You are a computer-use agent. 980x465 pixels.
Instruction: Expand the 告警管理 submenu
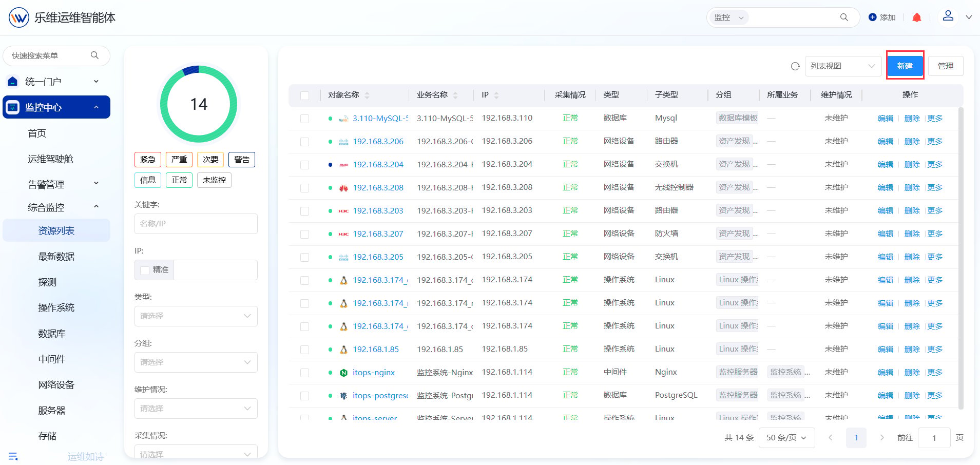tap(96, 183)
